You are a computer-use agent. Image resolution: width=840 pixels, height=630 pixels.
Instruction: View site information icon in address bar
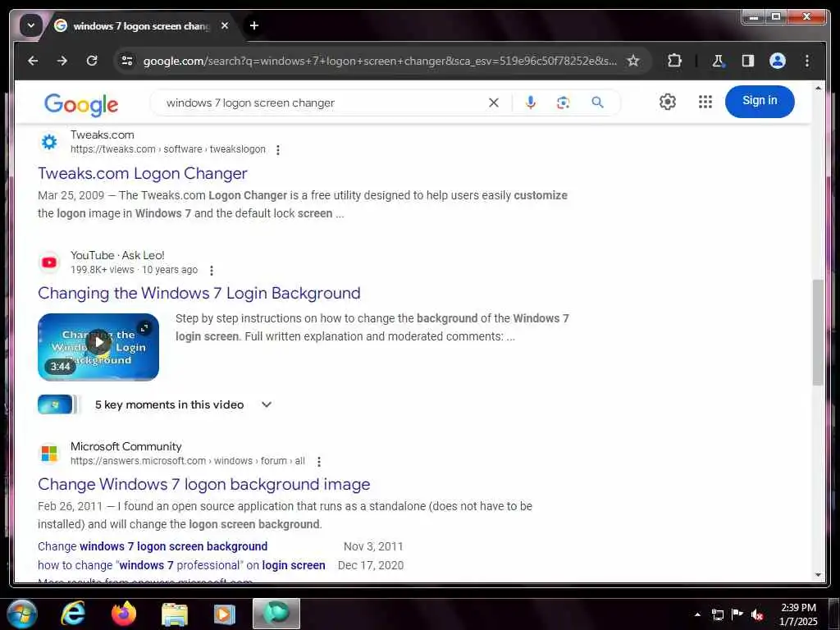tap(127, 61)
